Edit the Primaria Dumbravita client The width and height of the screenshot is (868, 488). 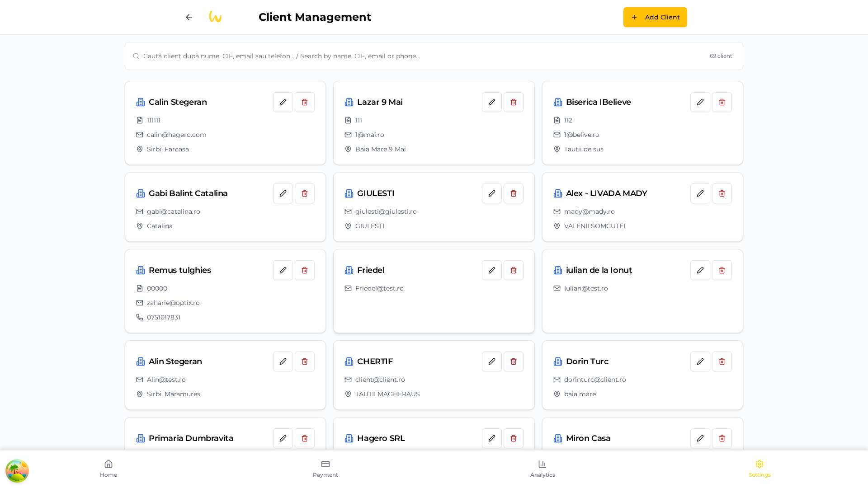click(x=283, y=438)
